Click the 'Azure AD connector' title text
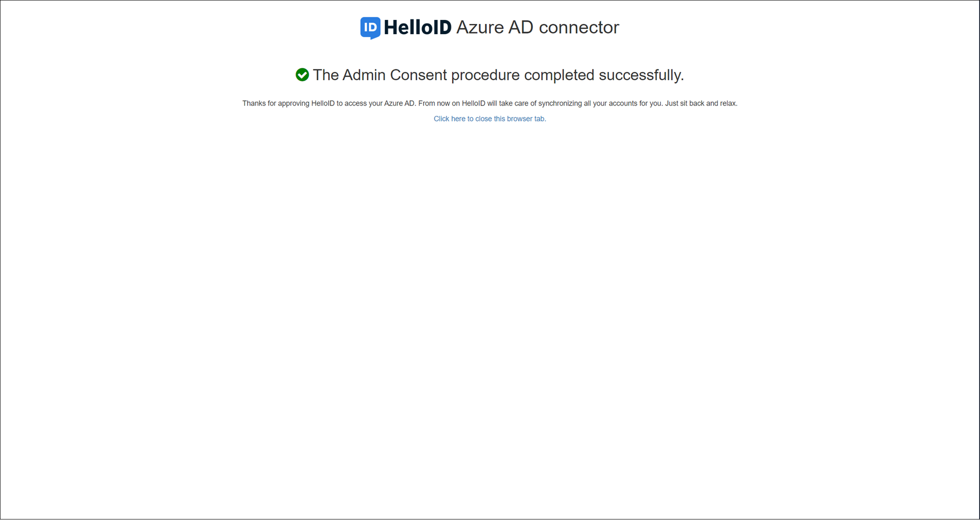The image size is (980, 520). coord(537,28)
